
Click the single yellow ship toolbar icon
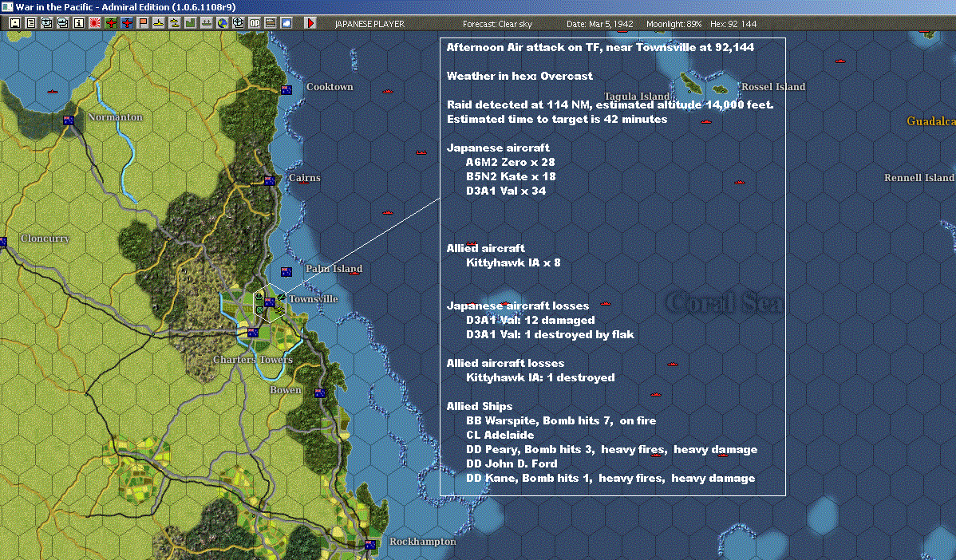click(159, 23)
